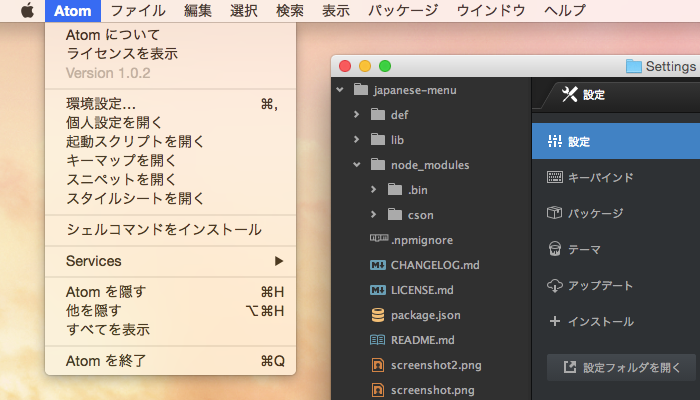Collapse the node_modules folder chevron
The width and height of the screenshot is (700, 400).
[x=357, y=165]
